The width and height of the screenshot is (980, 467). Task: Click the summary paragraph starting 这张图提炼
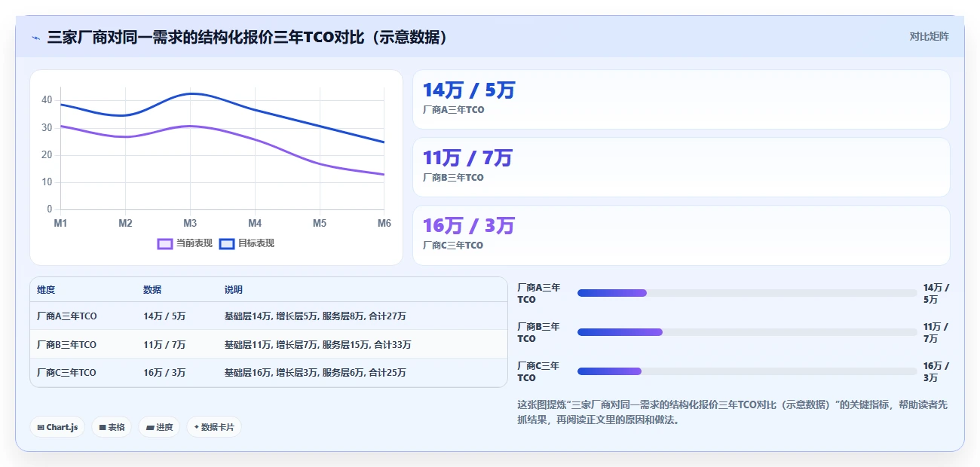(x=732, y=413)
